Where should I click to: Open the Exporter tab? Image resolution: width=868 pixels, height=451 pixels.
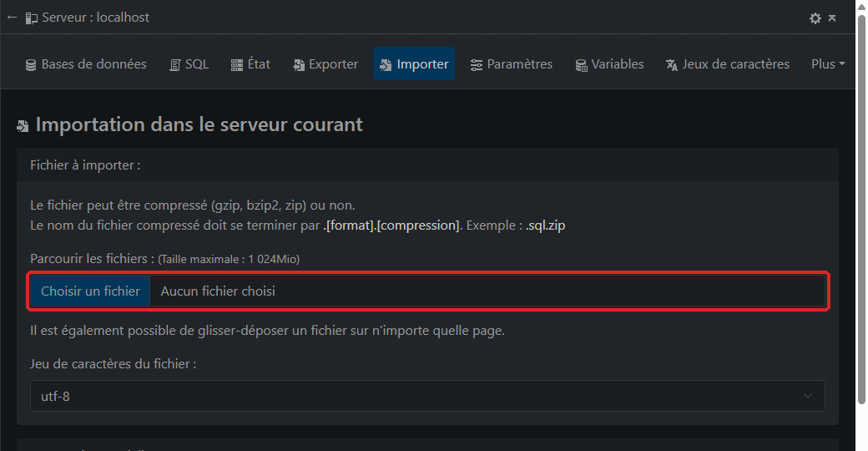click(x=325, y=64)
